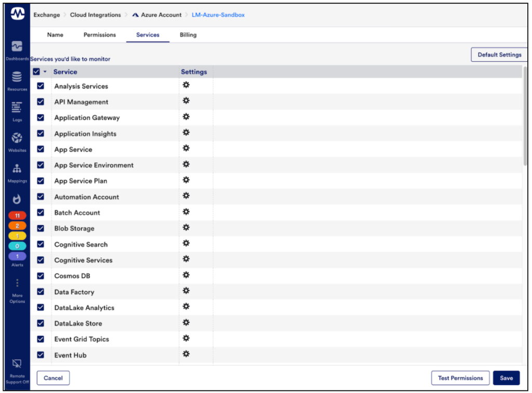The width and height of the screenshot is (532, 393).
Task: Show the teal 0 alerts badge
Action: tap(17, 246)
